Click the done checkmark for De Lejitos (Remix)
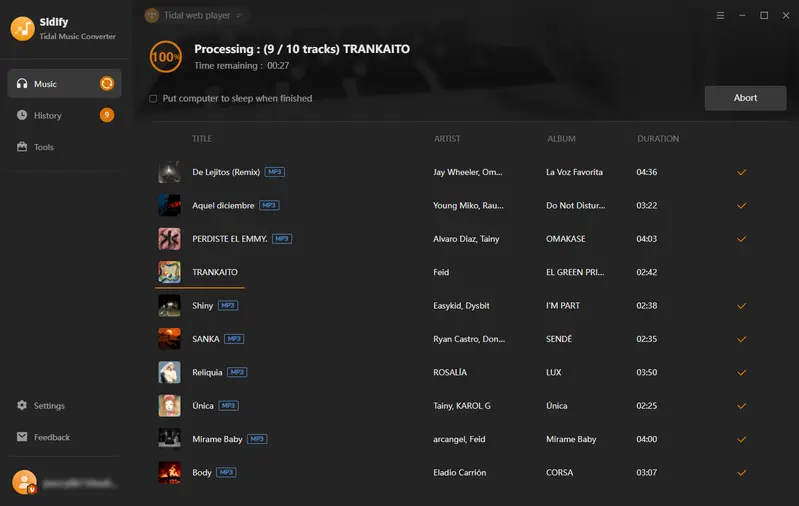 741,172
